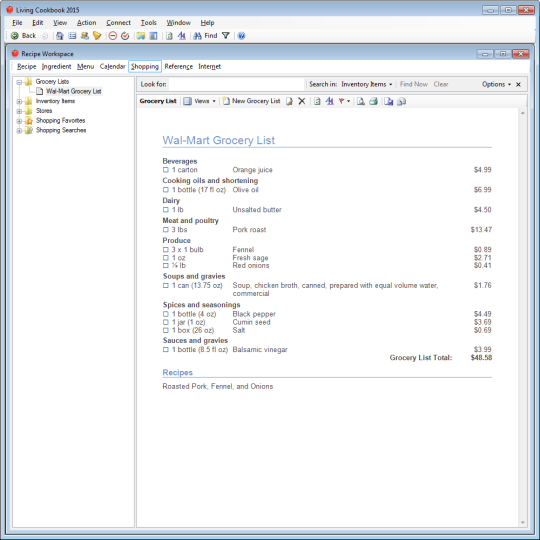Collapse the Grocery Lists tree node

click(19, 82)
